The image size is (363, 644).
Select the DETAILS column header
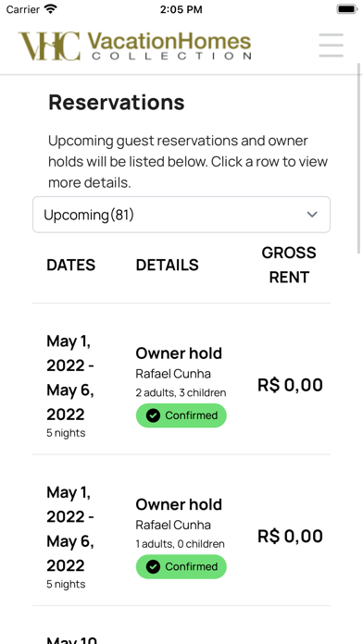(168, 265)
